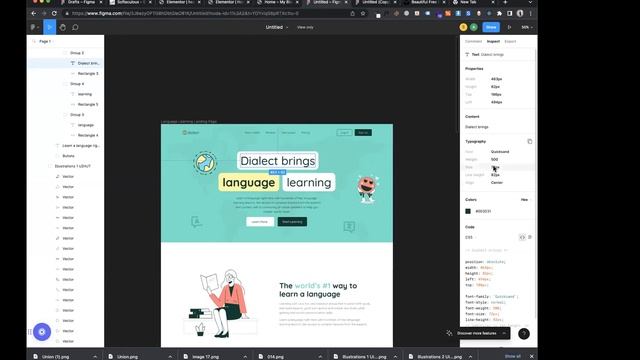This screenshot has width=640, height=360.
Task: Click the View only label
Action: pyautogui.click(x=305, y=27)
